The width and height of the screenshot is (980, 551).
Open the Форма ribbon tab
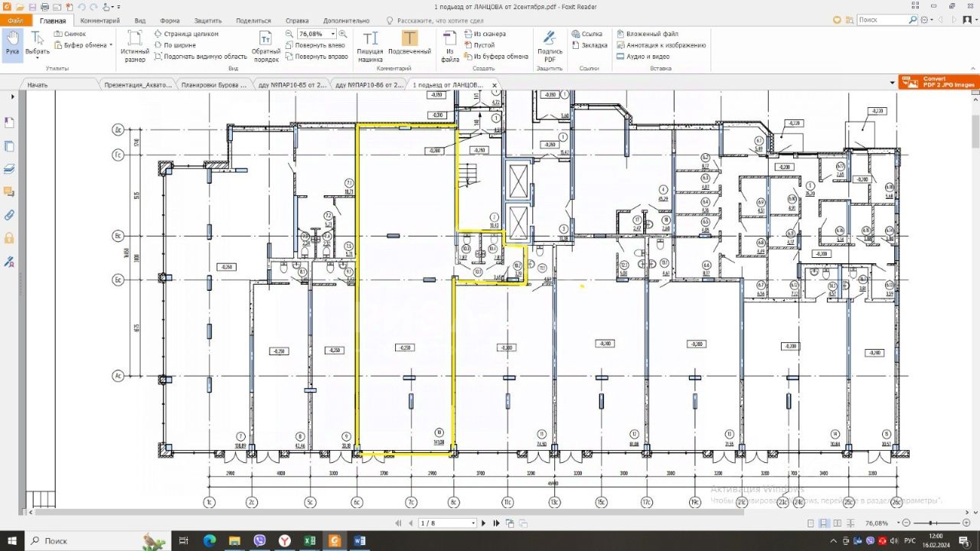click(170, 21)
